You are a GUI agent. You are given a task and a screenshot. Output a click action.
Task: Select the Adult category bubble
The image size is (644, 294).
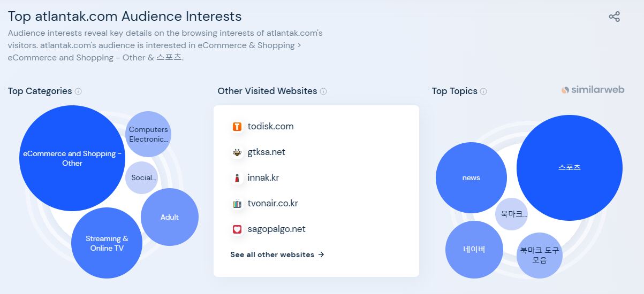point(170,217)
